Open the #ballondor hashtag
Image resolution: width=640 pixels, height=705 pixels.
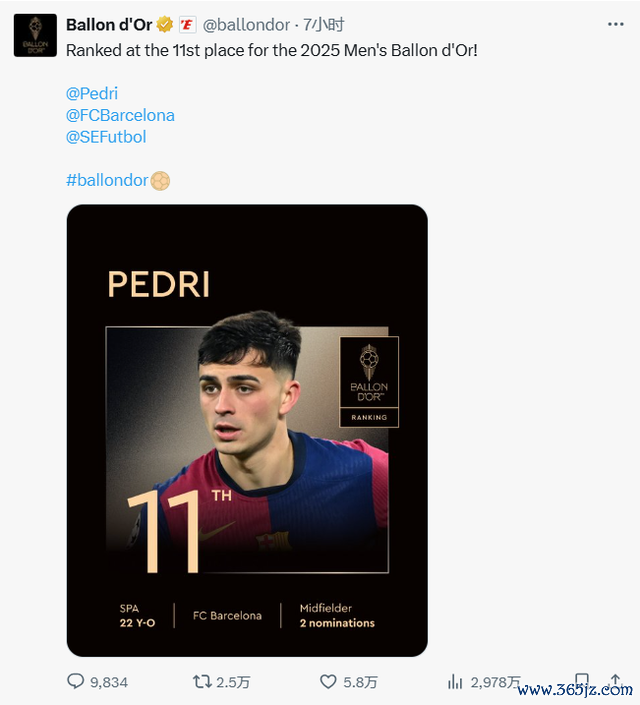coord(106,181)
